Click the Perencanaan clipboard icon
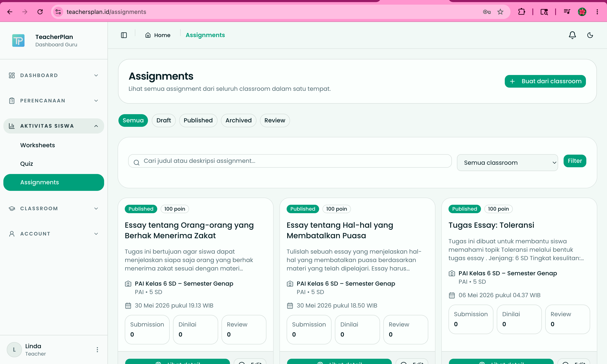 tap(12, 100)
